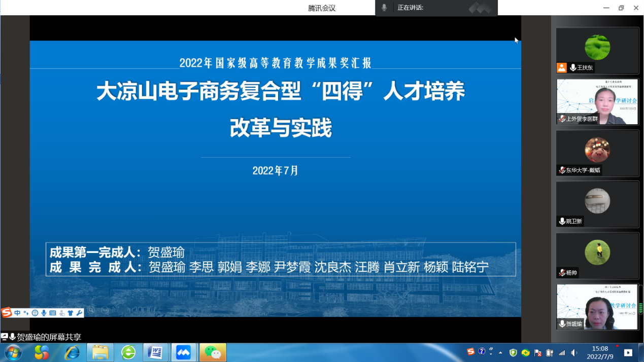
Task: Click the system tray volume speaker icon
Action: (x=574, y=352)
